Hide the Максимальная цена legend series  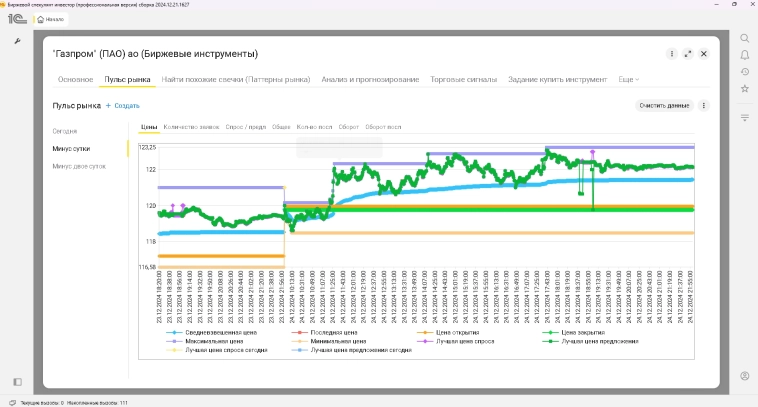tap(208, 341)
